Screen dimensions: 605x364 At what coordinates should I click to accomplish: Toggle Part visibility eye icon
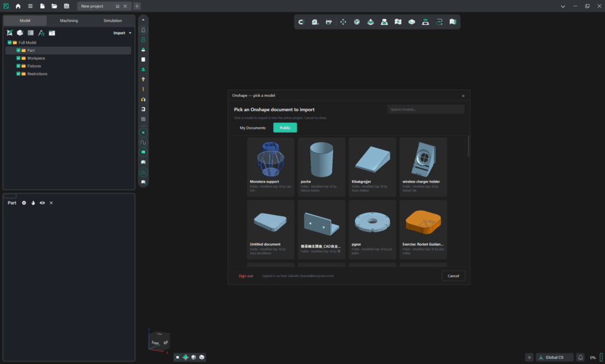tap(42, 203)
